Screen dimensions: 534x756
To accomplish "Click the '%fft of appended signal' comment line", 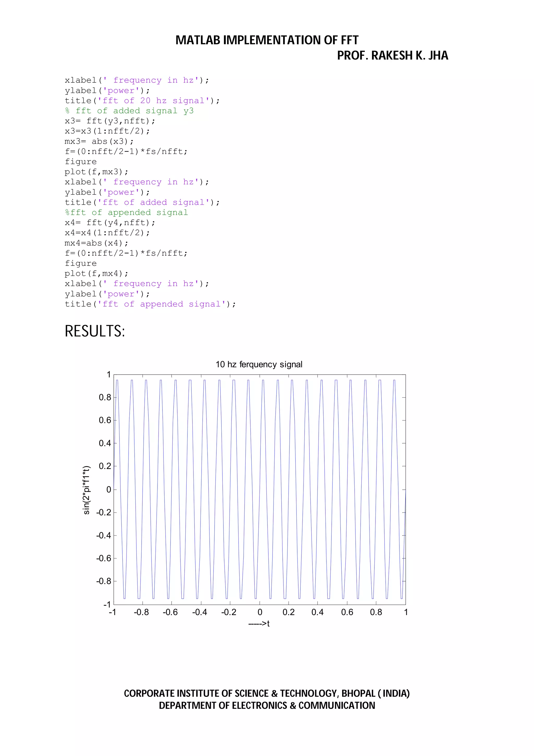I will pos(126,212).
